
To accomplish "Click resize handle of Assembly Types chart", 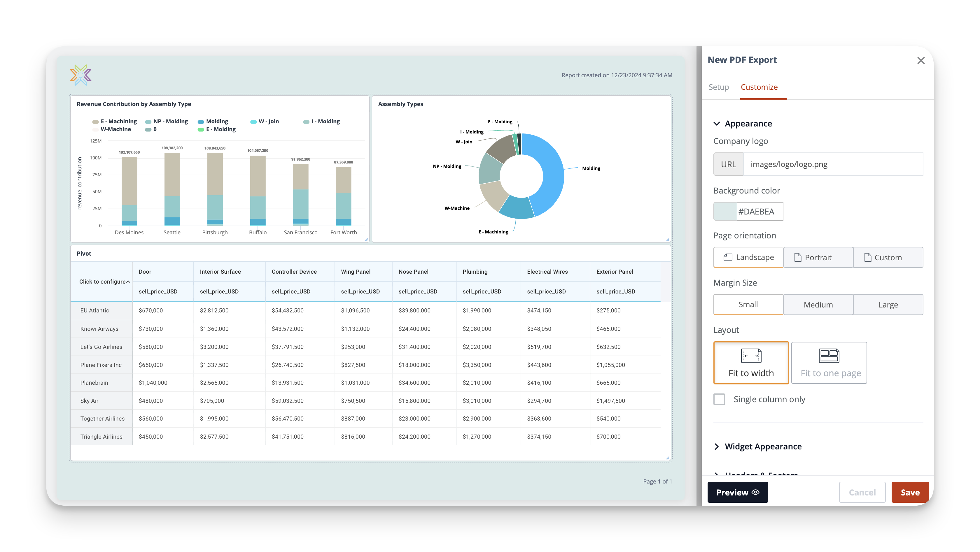I will click(668, 240).
